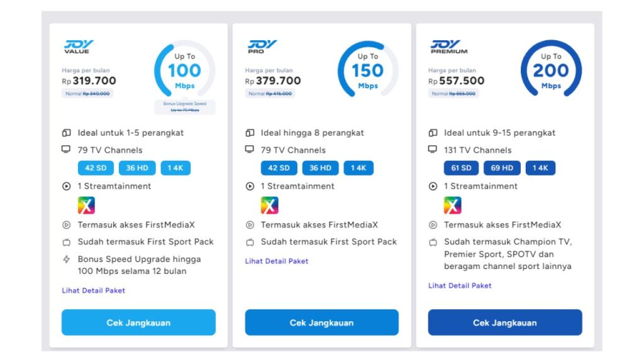Open 'Lihat Detail Paket' for Joy Value
Viewport: 644px width, 362px height.
pyautogui.click(x=93, y=290)
